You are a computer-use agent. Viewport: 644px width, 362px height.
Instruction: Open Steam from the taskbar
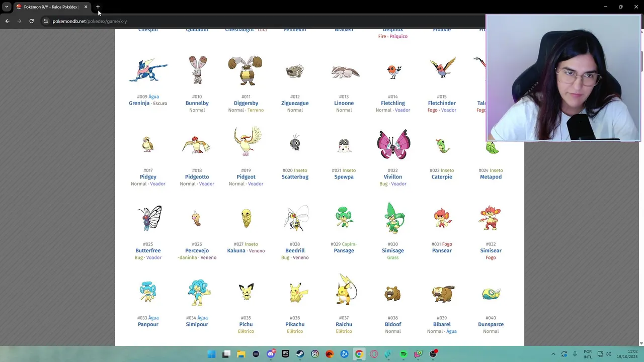(300, 354)
